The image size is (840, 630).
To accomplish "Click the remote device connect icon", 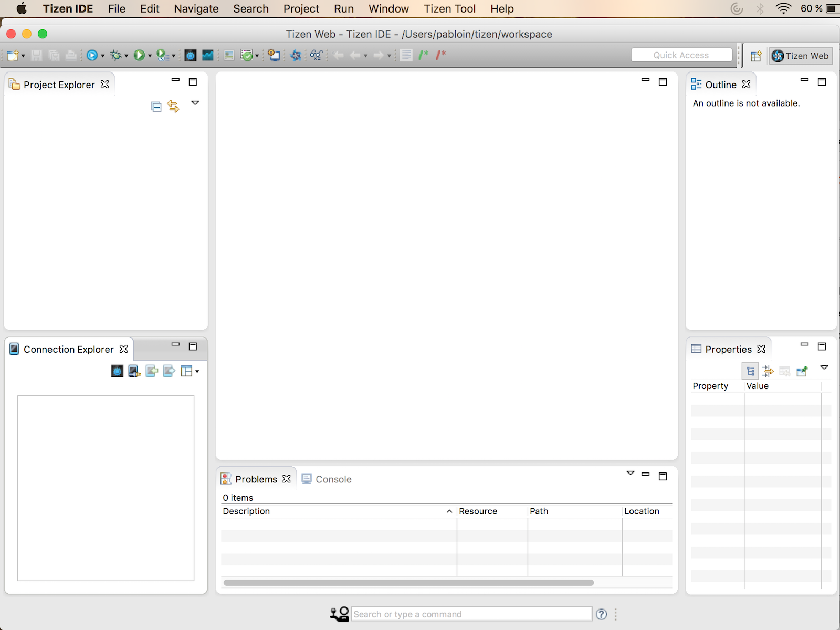I will coord(134,372).
